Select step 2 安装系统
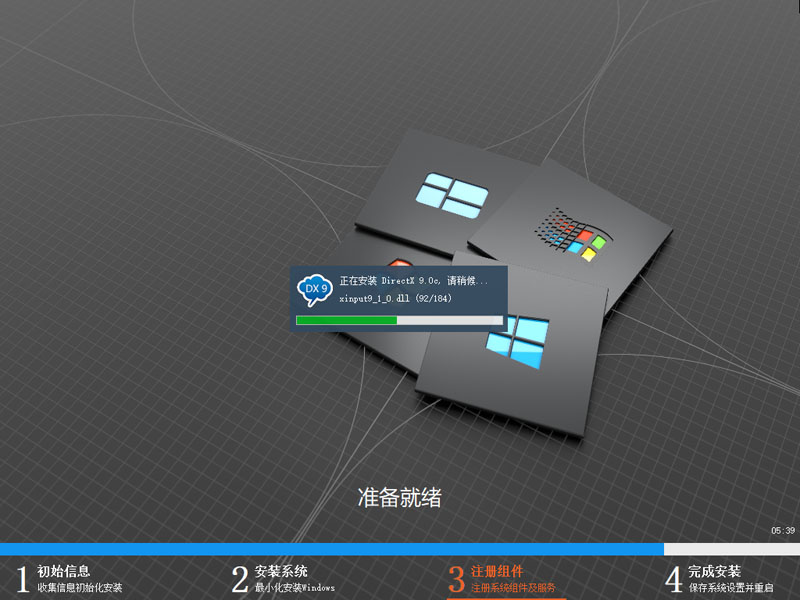Image resolution: width=800 pixels, height=600 pixels. click(x=283, y=579)
